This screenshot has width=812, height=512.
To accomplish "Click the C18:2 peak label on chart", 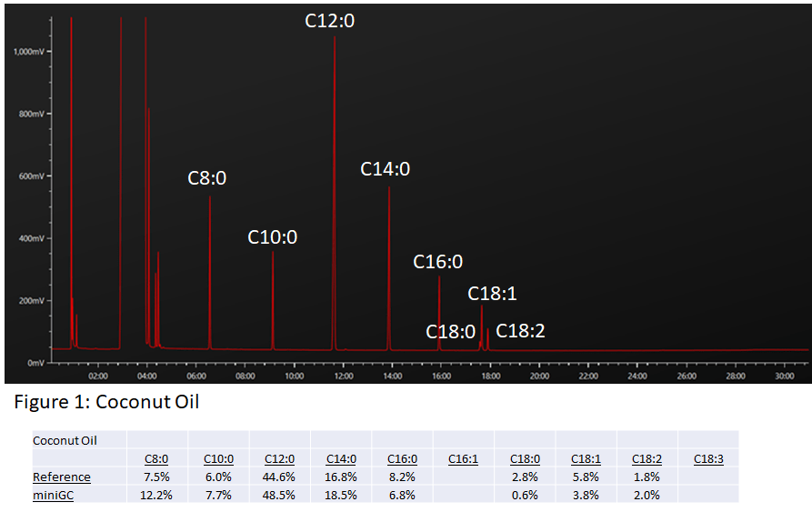I will [x=520, y=331].
